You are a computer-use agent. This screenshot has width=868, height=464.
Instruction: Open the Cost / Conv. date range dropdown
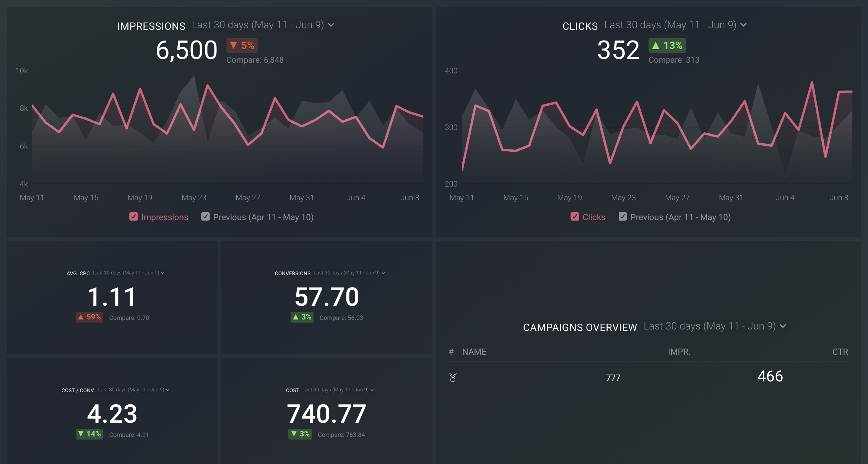tap(134, 390)
